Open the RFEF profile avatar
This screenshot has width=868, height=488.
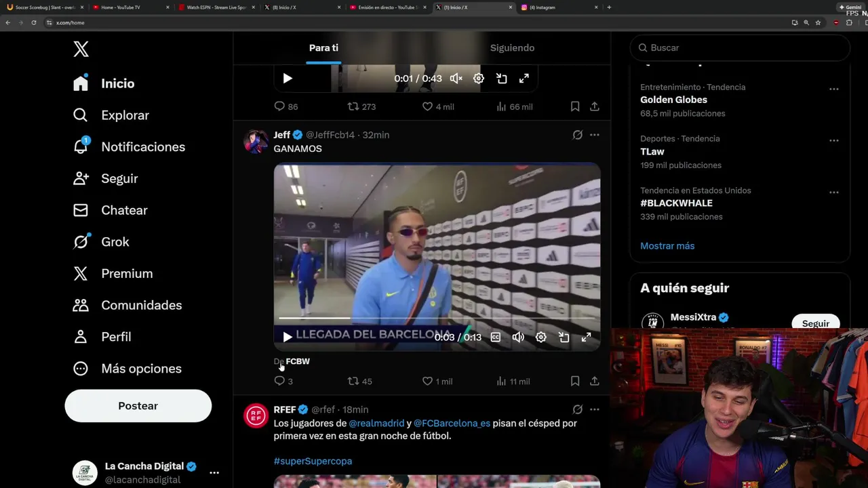tap(256, 415)
